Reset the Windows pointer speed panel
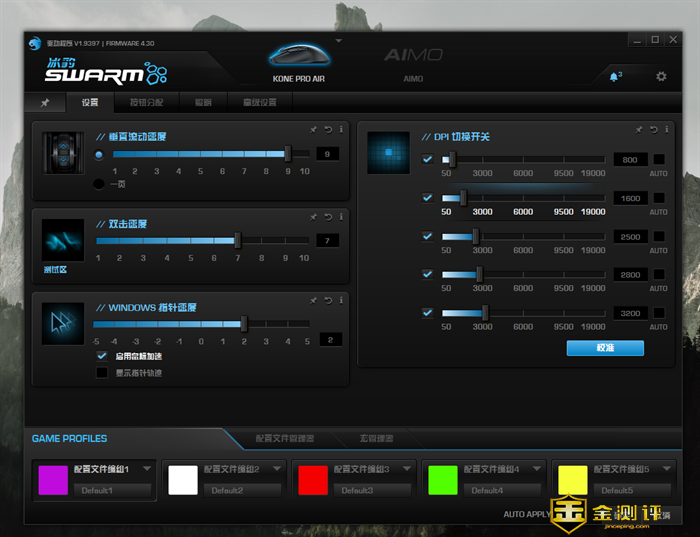Viewport: 700px width, 537px height. (x=327, y=300)
